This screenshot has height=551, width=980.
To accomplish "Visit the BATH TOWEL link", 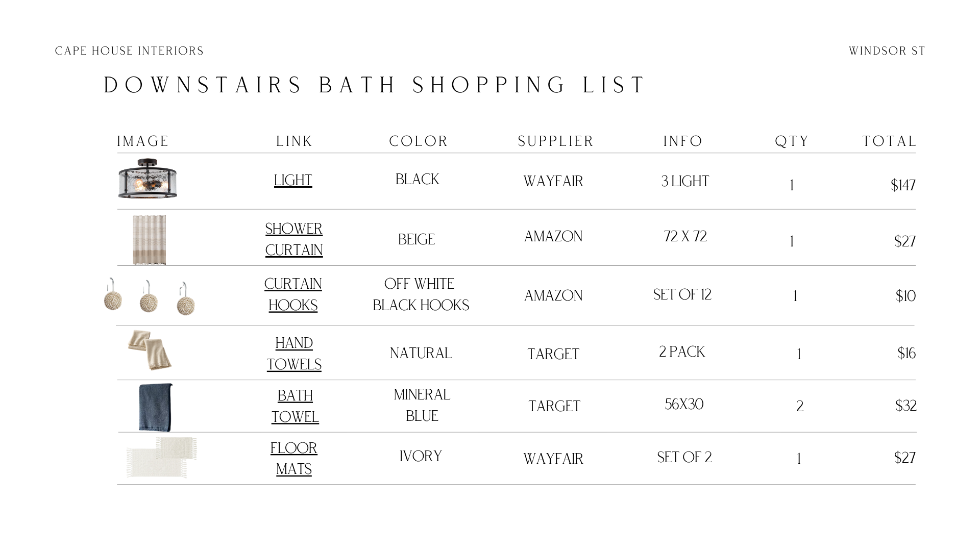I will coord(295,406).
